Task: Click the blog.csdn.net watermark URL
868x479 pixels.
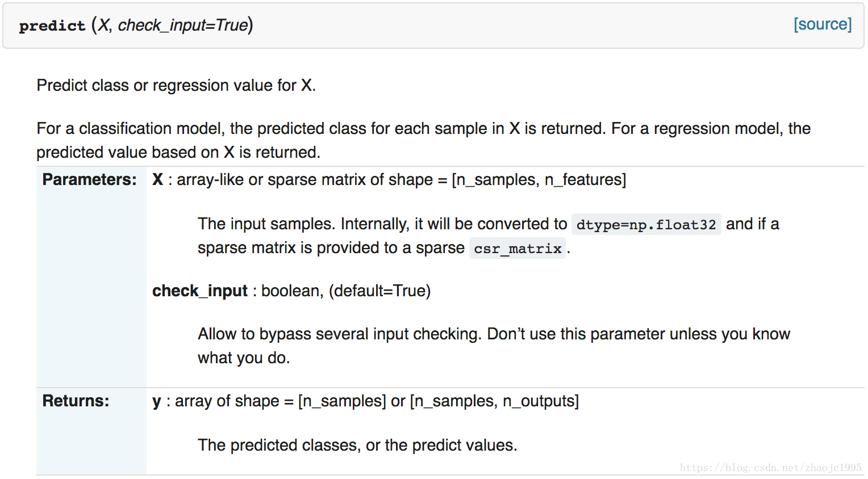Action: (x=771, y=468)
